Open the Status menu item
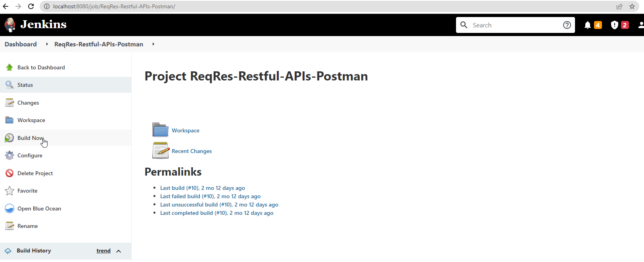644x262 pixels. (65, 85)
